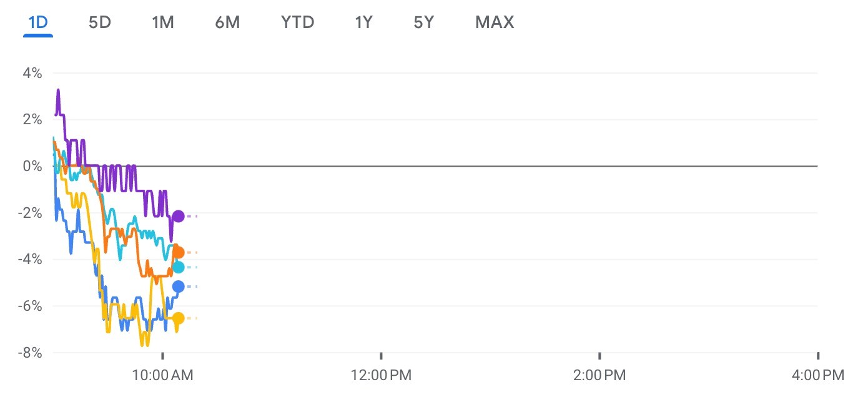Select the YTD range tab
868x397 pixels.
coord(298,22)
